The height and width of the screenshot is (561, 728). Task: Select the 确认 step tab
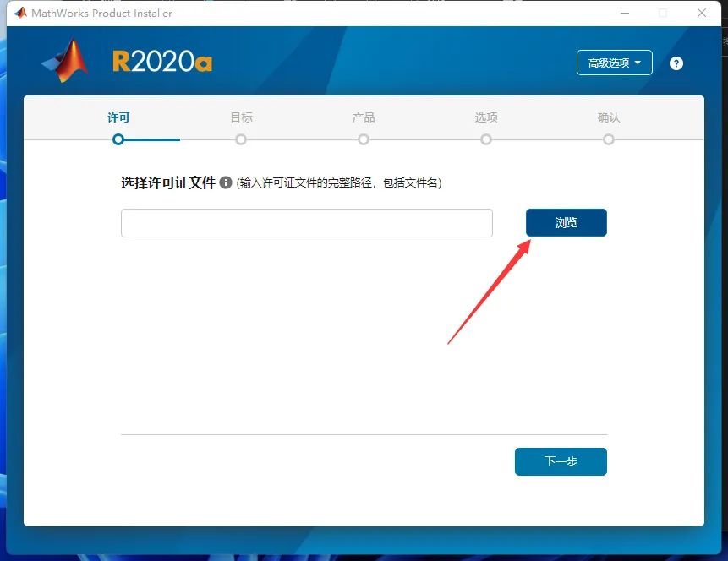(x=609, y=117)
